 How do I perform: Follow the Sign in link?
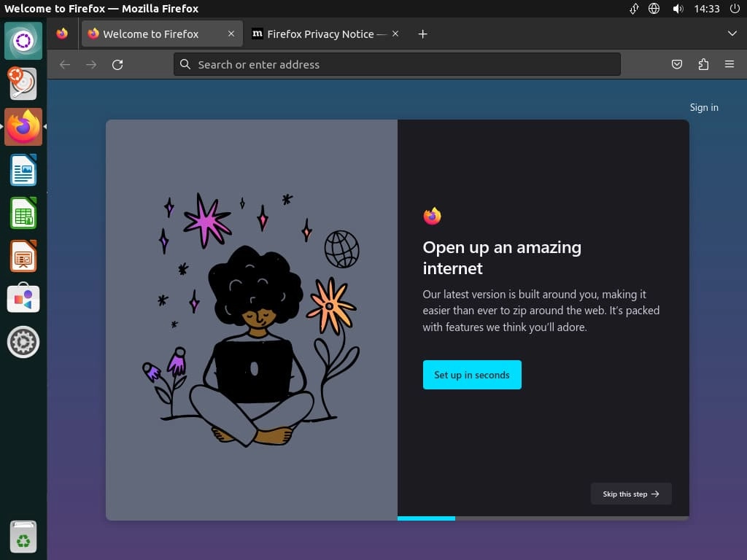click(704, 108)
